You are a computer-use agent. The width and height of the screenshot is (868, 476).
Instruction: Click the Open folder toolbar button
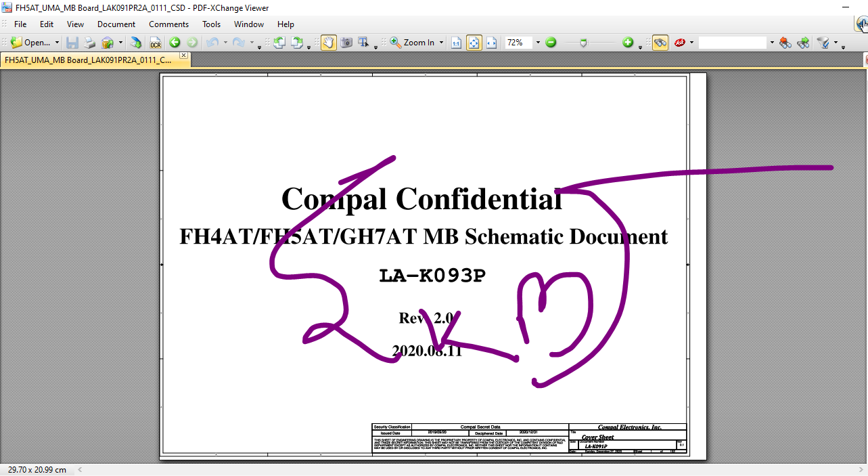tap(30, 43)
